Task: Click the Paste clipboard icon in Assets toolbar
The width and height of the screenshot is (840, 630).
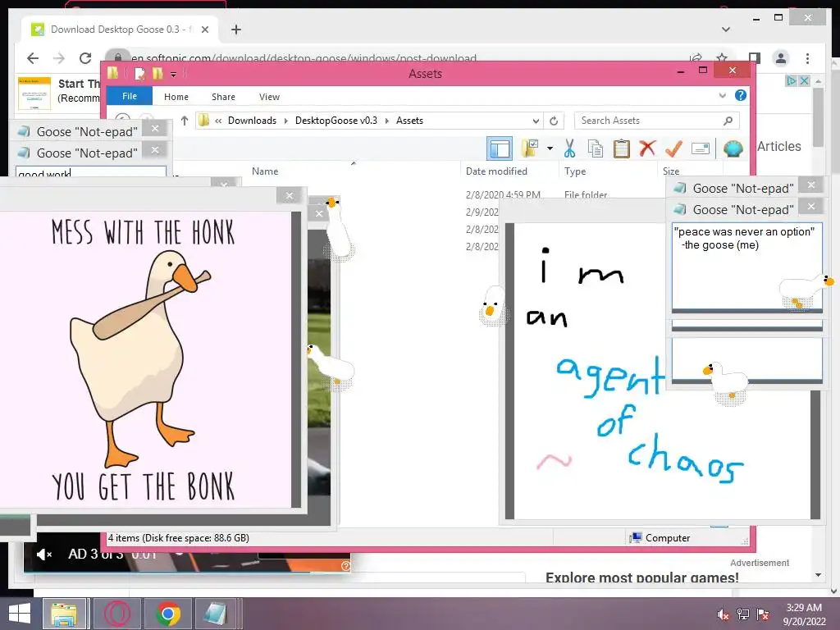Action: click(x=622, y=148)
